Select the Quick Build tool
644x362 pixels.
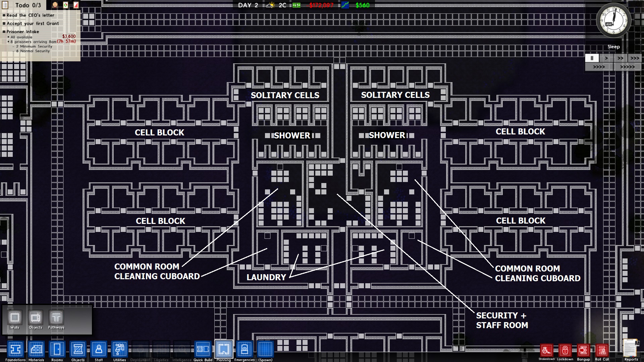point(203,349)
